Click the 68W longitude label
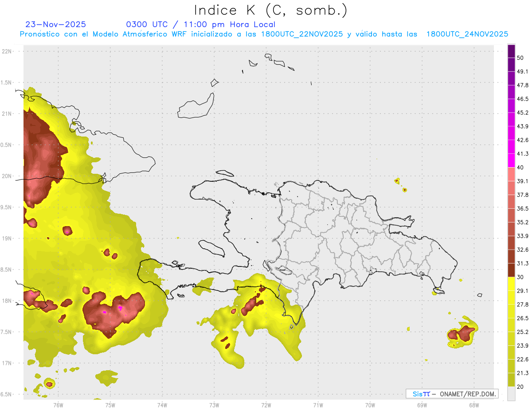The width and height of the screenshot is (532, 411). 474,405
